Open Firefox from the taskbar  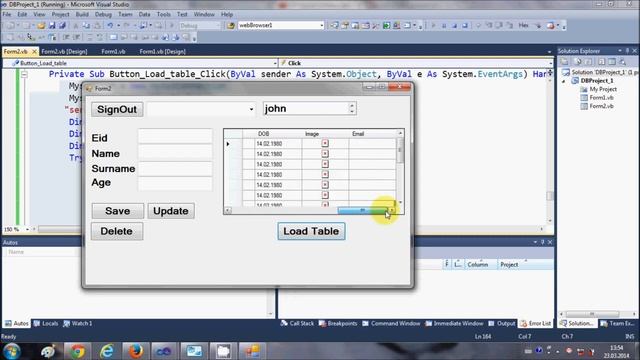coord(136,351)
